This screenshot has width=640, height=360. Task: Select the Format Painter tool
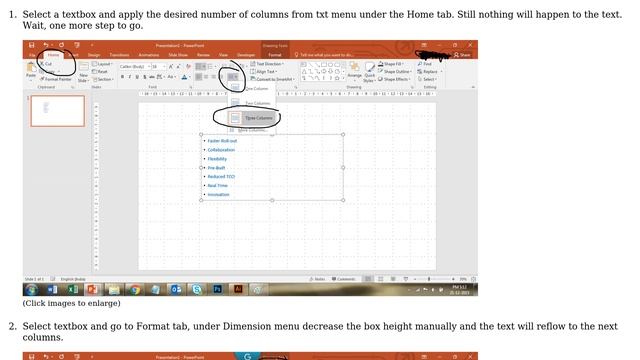[x=56, y=79]
